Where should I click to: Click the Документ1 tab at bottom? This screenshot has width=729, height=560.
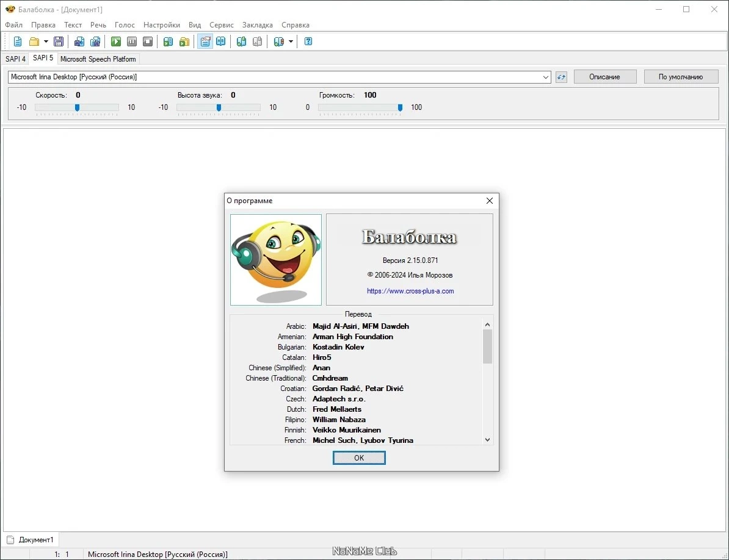tap(31, 540)
